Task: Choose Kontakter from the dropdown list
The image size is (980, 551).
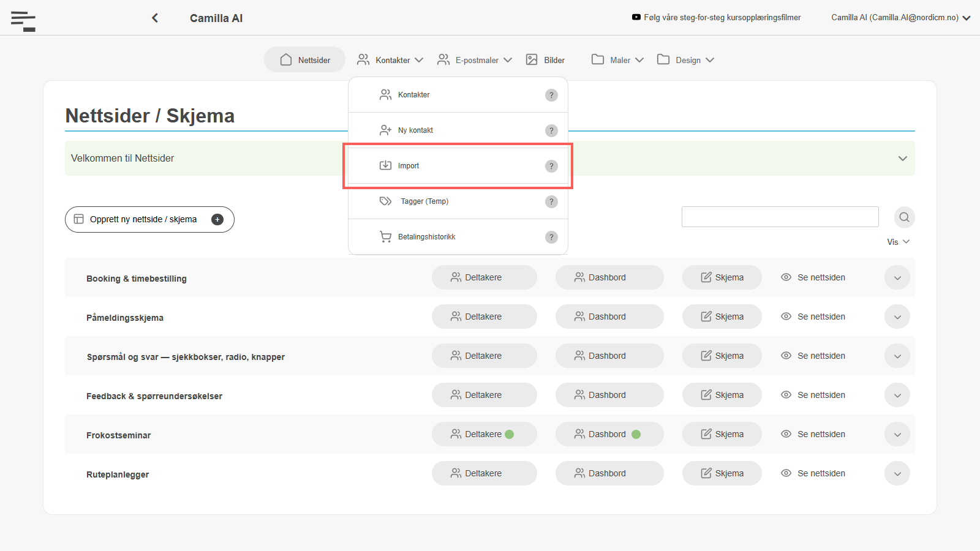Action: coord(458,95)
